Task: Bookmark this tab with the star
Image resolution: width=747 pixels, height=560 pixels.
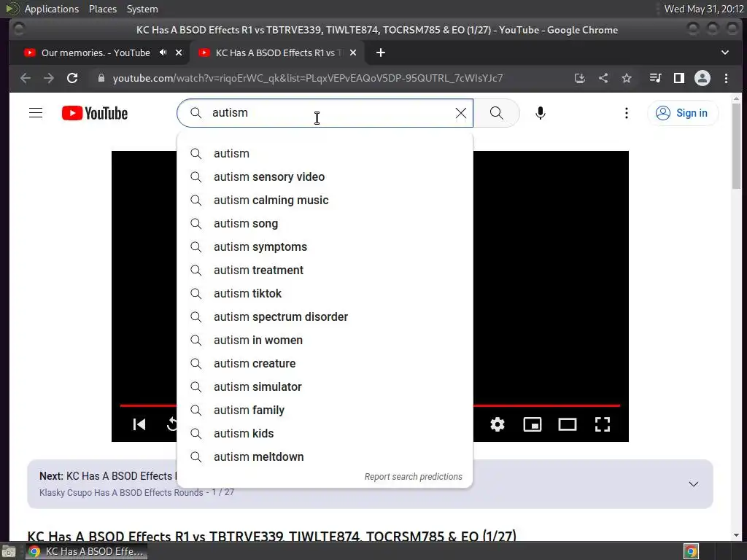Action: (627, 78)
